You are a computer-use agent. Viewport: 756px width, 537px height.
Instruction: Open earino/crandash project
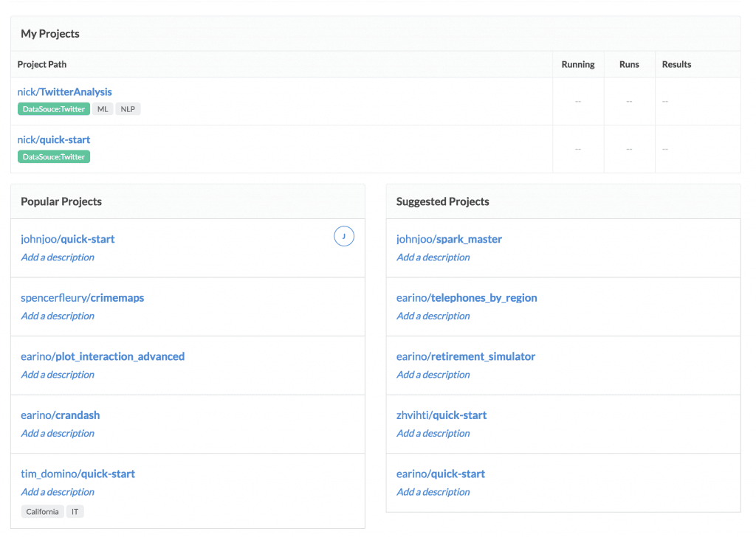point(61,415)
